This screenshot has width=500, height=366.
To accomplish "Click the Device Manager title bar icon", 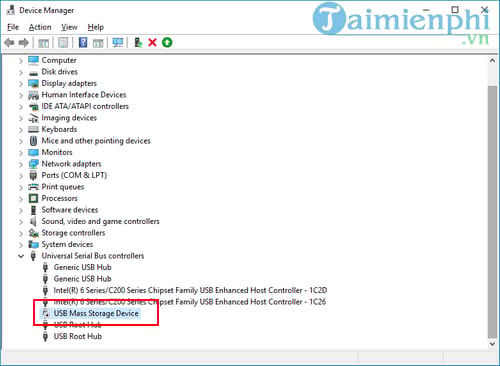I will pos(11,10).
